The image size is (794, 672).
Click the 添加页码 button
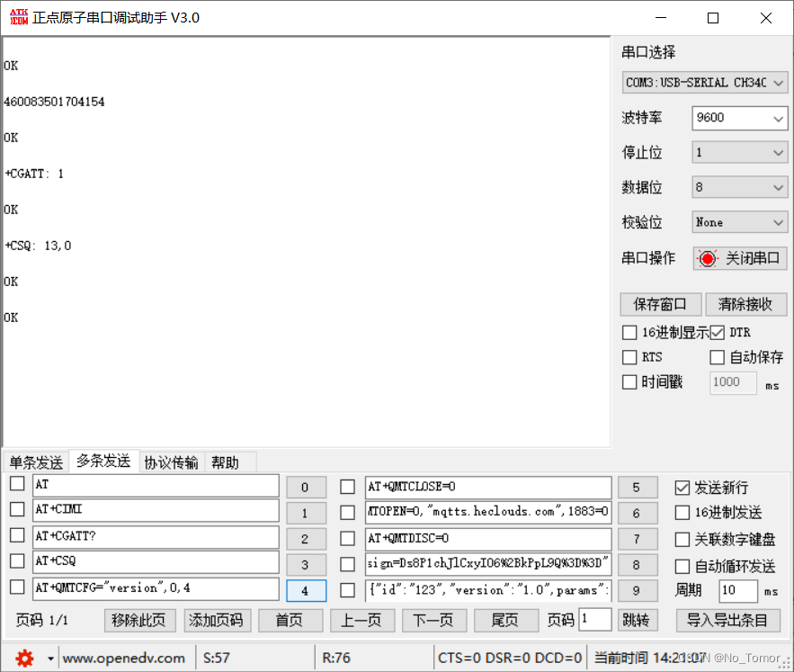[217, 621]
